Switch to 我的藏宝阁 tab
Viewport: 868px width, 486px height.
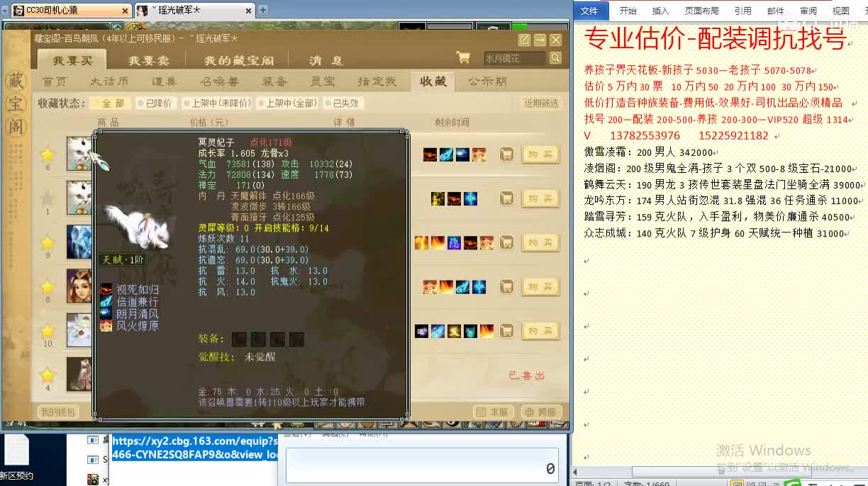coord(239,60)
